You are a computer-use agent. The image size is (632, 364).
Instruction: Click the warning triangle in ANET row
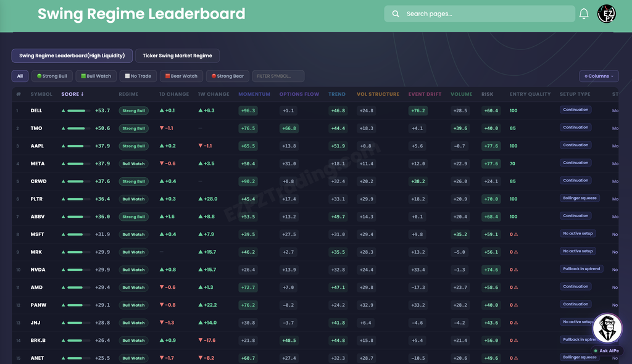pyautogui.click(x=516, y=358)
